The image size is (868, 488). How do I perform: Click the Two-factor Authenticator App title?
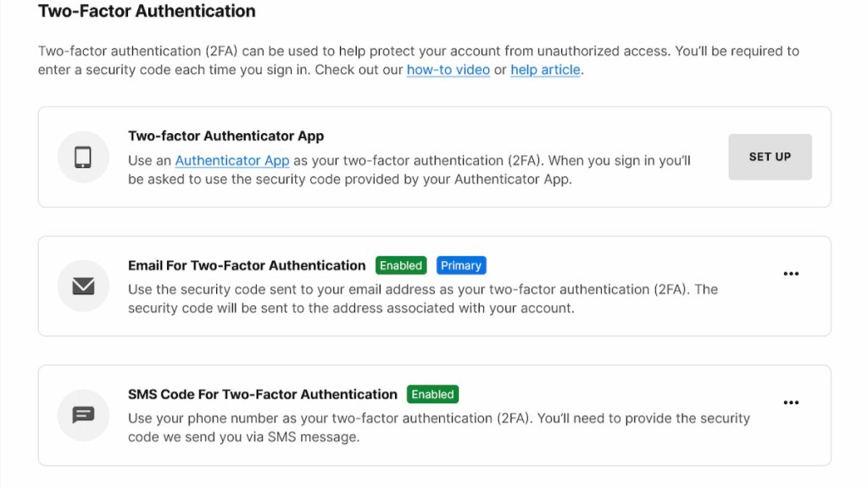click(x=226, y=136)
